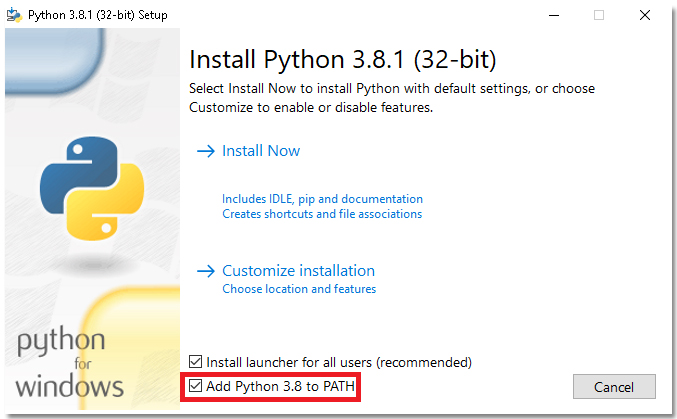
Task: Click the "Add Python 3.8 to PATH" label text
Action: click(281, 386)
